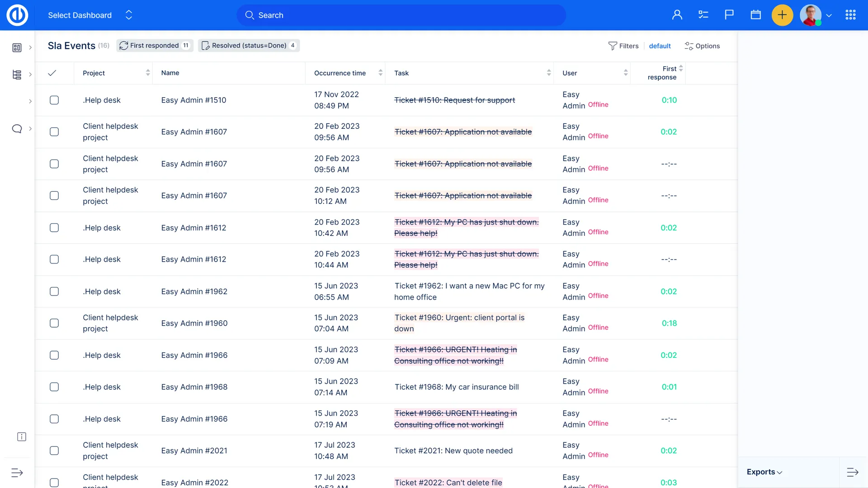868x488 pixels.
Task: Click the yellow plus add button
Action: click(782, 15)
